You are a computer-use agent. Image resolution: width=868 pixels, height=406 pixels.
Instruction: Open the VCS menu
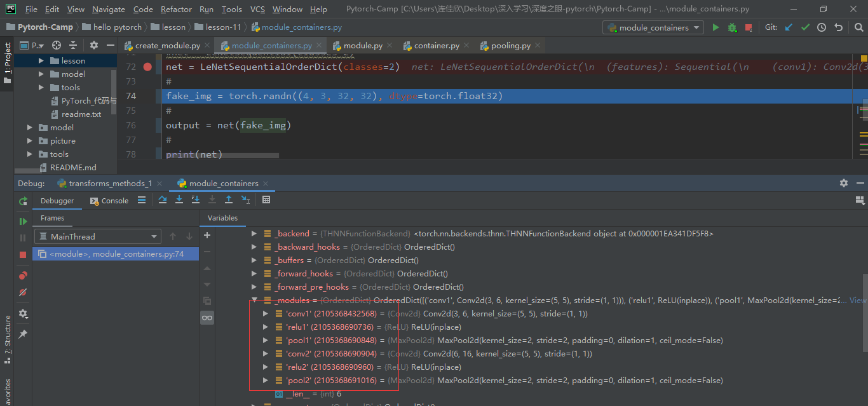click(x=257, y=9)
